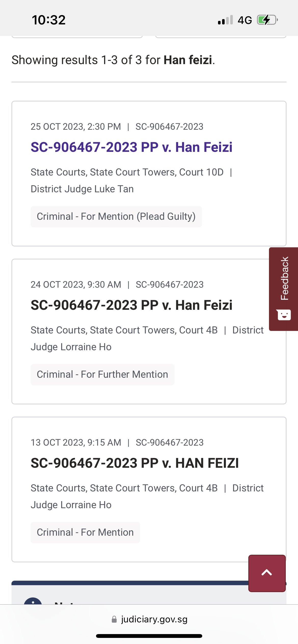298x644 pixels.
Task: Select the 25 OCT 2023 hearing result card
Action: (149, 174)
